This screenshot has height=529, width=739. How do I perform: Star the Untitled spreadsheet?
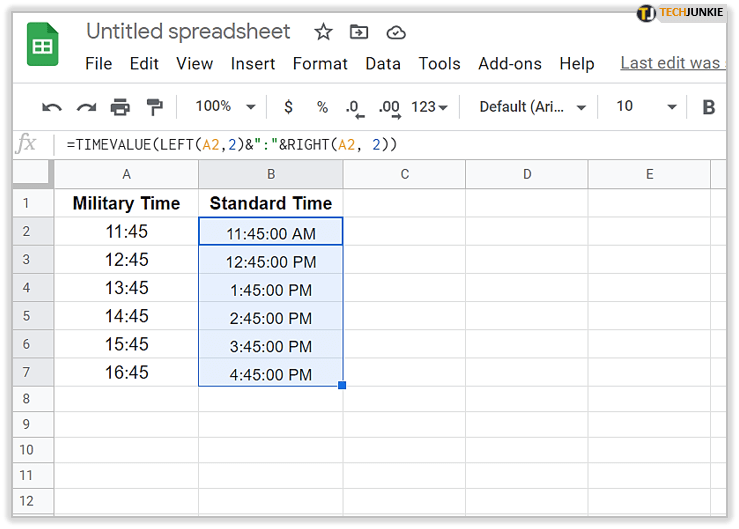click(323, 32)
